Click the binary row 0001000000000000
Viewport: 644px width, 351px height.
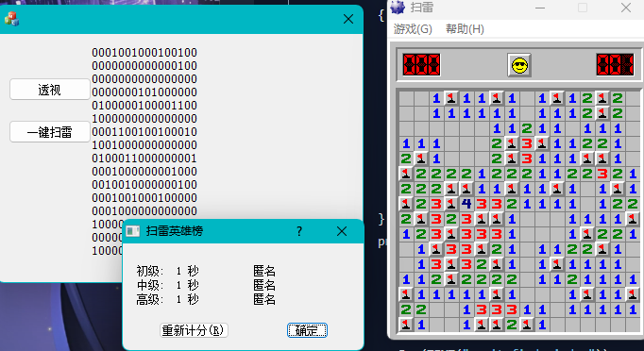point(144,211)
